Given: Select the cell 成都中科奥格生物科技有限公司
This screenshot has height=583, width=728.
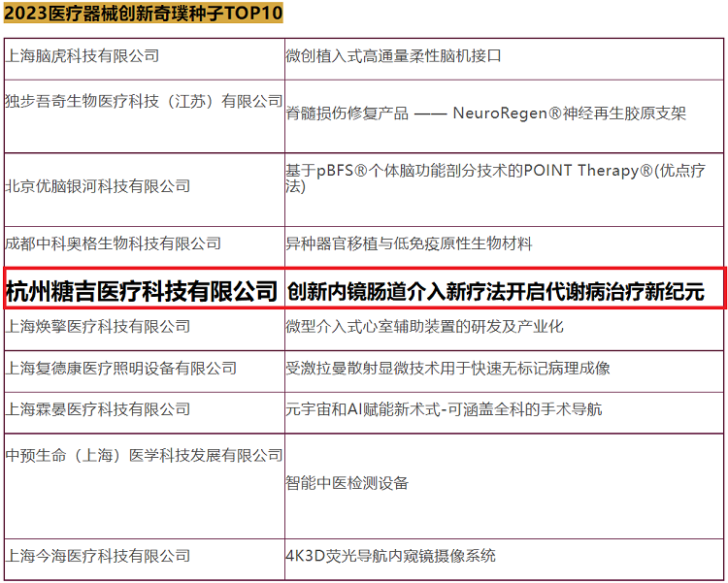Looking at the screenshot, I should coord(145,246).
